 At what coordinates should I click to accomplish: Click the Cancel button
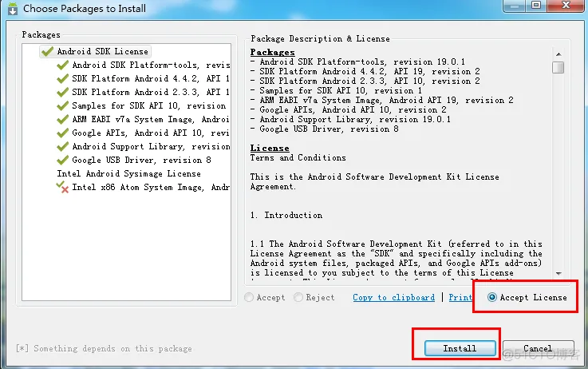pyautogui.click(x=538, y=348)
